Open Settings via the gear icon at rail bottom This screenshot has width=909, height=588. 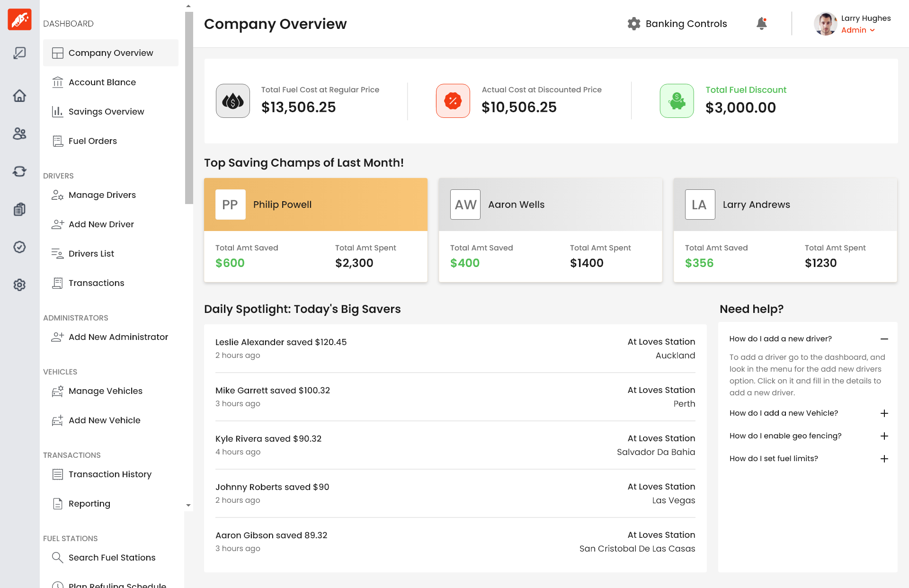pos(19,285)
